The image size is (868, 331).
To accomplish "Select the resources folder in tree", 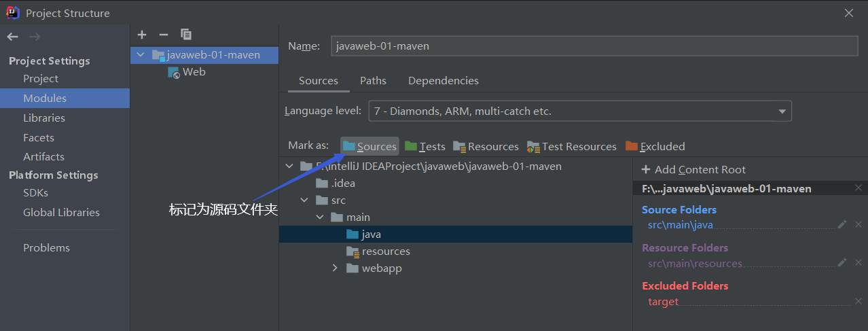I will point(385,251).
